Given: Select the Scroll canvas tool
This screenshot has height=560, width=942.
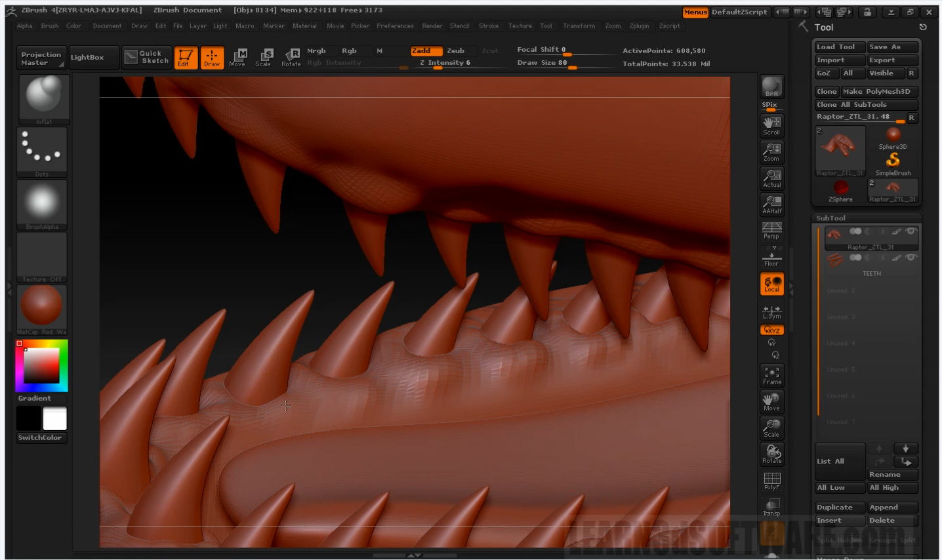Looking at the screenshot, I should tap(771, 125).
